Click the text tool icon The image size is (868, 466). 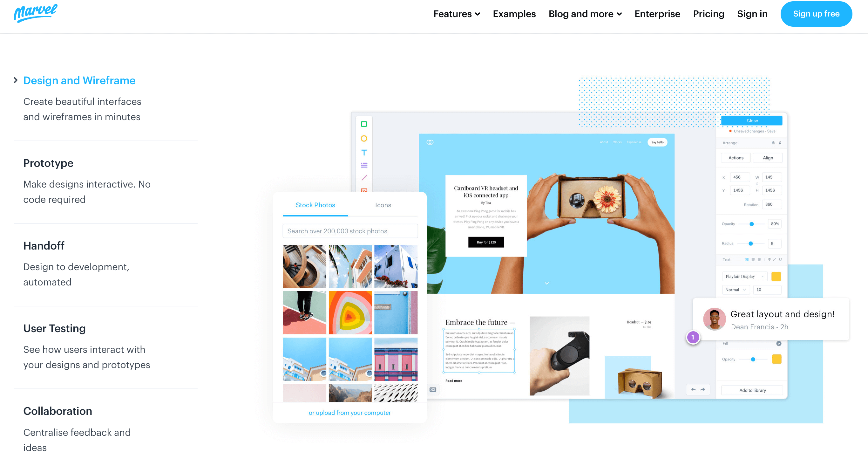point(366,152)
